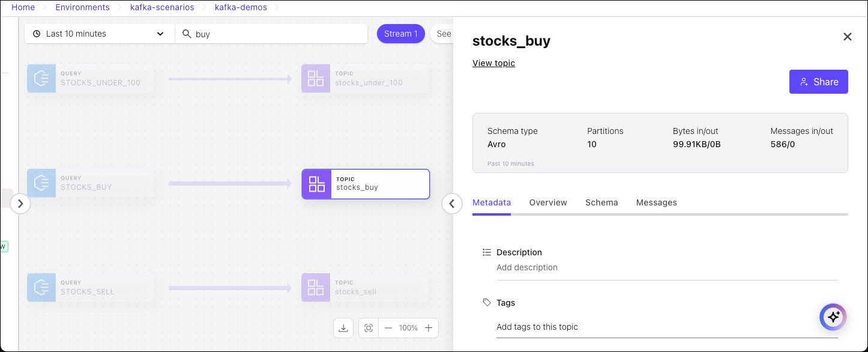The height and width of the screenshot is (352, 868).
Task: Click the stocks_sell topic node icon
Action: point(316,288)
